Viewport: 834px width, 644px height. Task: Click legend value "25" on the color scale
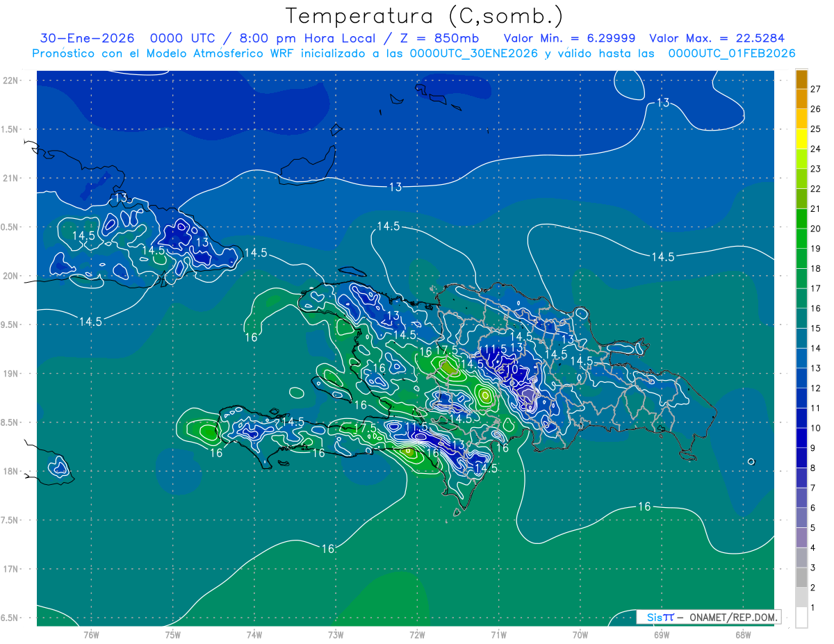point(815,129)
